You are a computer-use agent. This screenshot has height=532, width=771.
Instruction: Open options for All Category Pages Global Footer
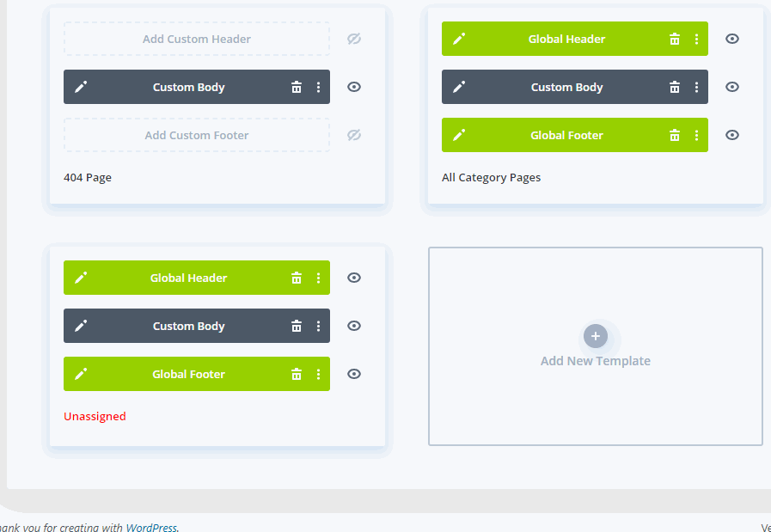(696, 135)
